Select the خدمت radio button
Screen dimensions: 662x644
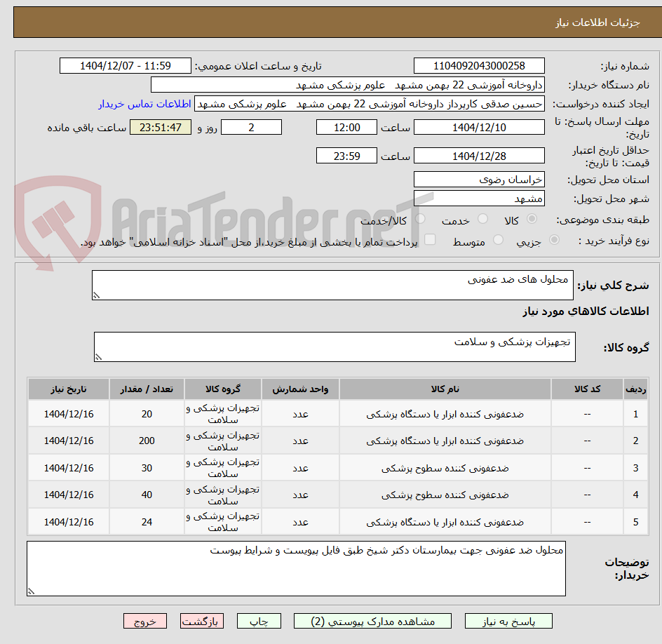[482, 219]
